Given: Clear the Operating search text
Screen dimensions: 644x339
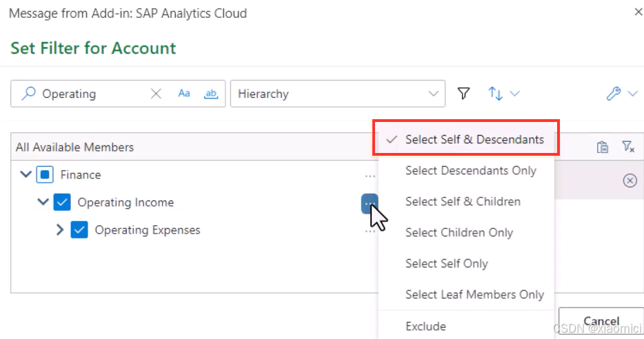Looking at the screenshot, I should [x=156, y=94].
